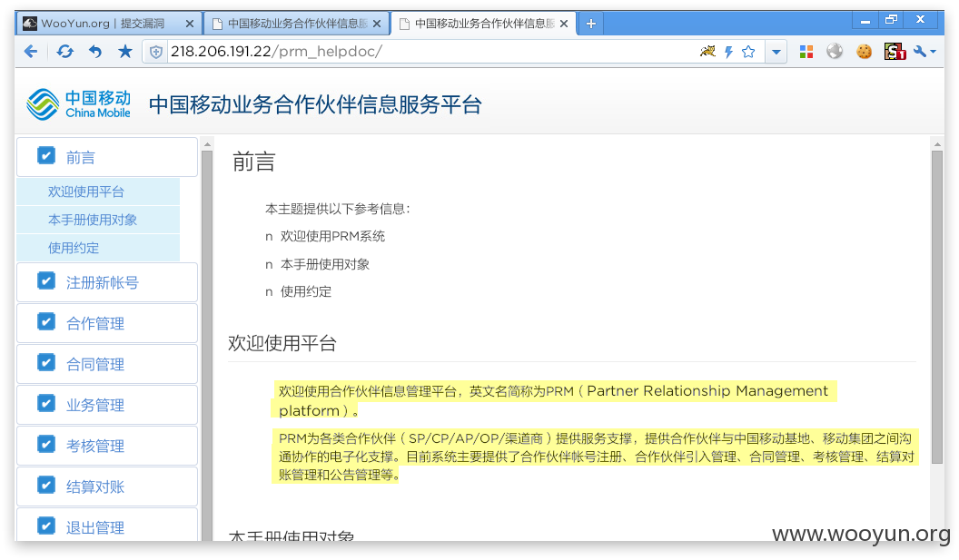The width and height of the screenshot is (959, 560).
Task: Expand the 业务管理 sidebar section
Action: pyautogui.click(x=107, y=405)
